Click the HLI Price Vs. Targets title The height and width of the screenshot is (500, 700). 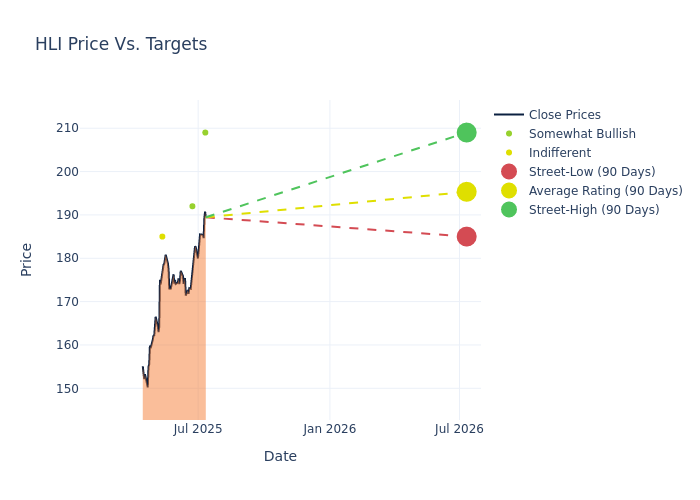tap(121, 44)
